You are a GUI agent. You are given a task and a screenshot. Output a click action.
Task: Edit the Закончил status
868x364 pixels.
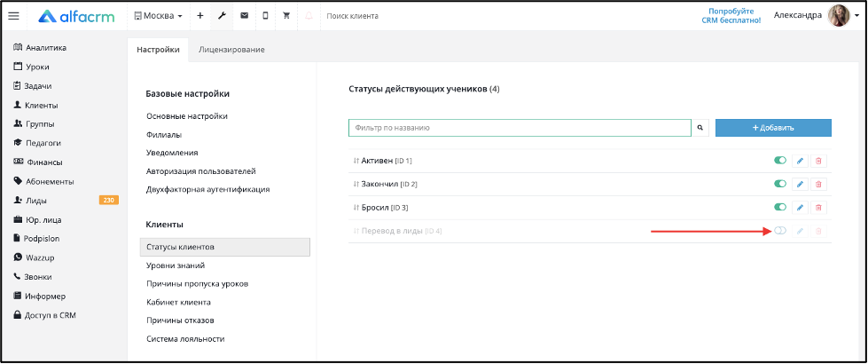(x=800, y=184)
